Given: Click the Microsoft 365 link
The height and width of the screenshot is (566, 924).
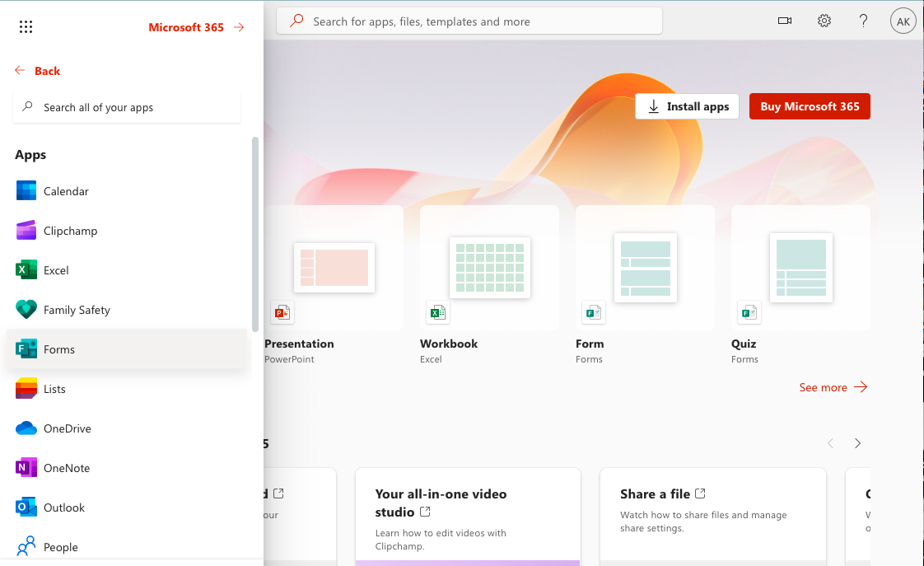Looking at the screenshot, I should 186,27.
